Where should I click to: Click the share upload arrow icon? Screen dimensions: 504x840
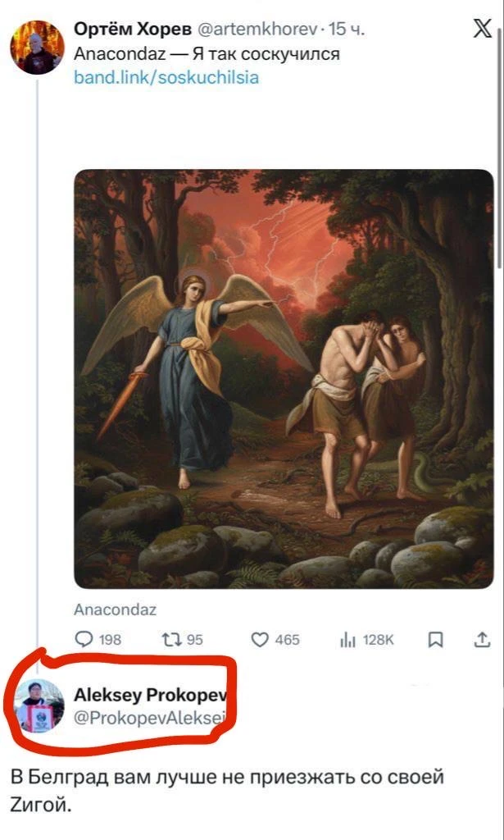click(x=483, y=640)
